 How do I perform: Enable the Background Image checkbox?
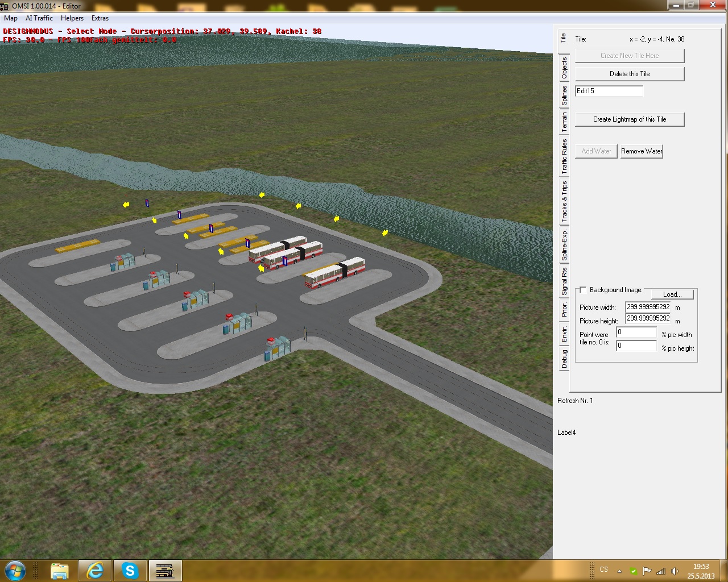583,290
